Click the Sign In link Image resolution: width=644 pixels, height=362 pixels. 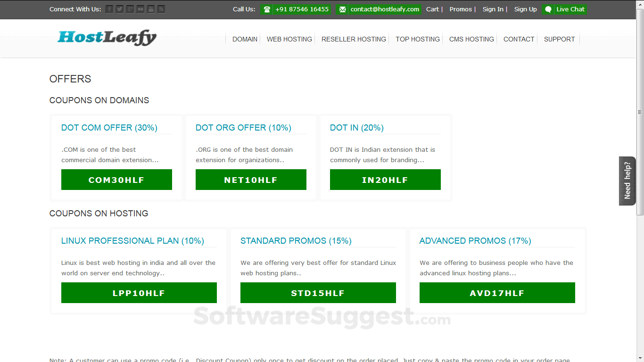(x=493, y=9)
